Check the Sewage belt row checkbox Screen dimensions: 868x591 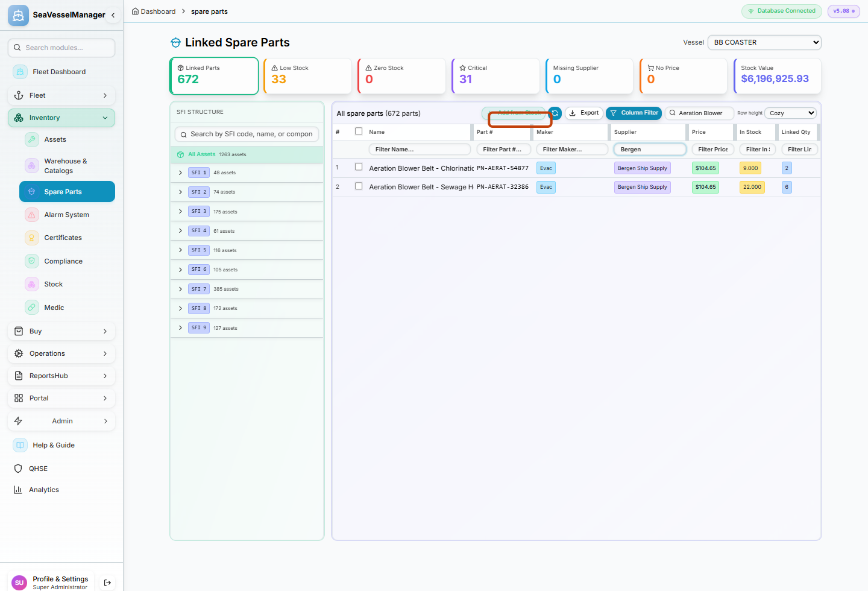[359, 186]
